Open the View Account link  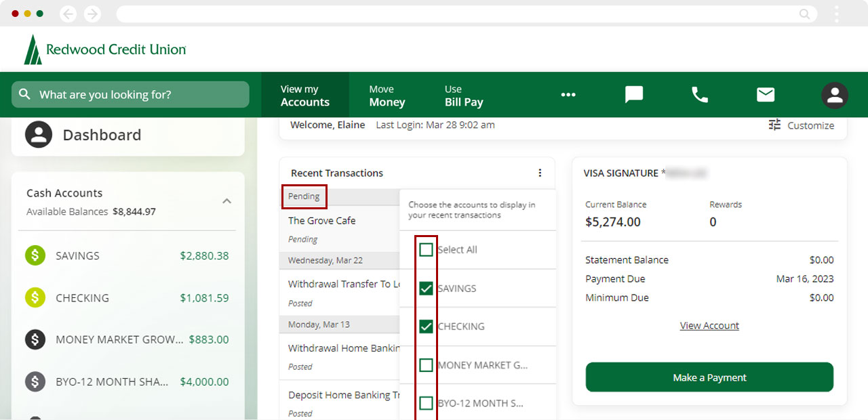point(709,326)
